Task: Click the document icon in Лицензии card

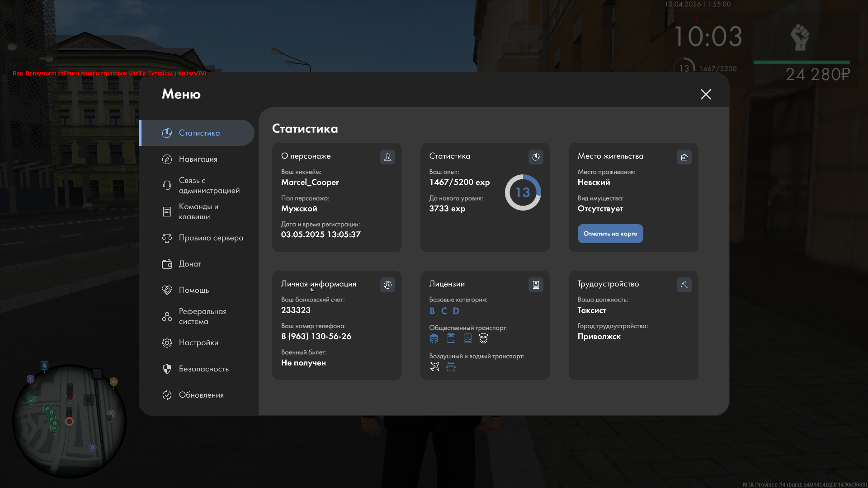Action: [x=536, y=285]
